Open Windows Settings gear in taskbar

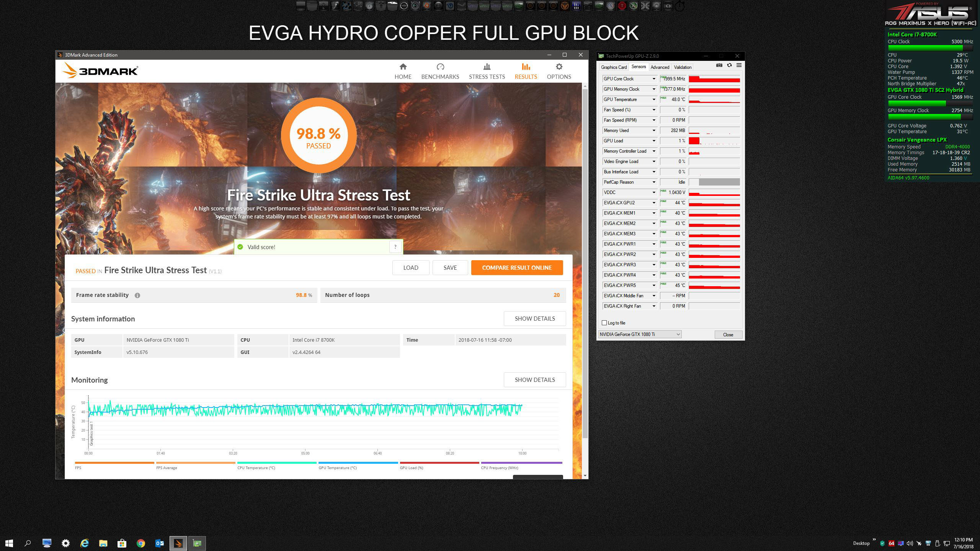66,543
